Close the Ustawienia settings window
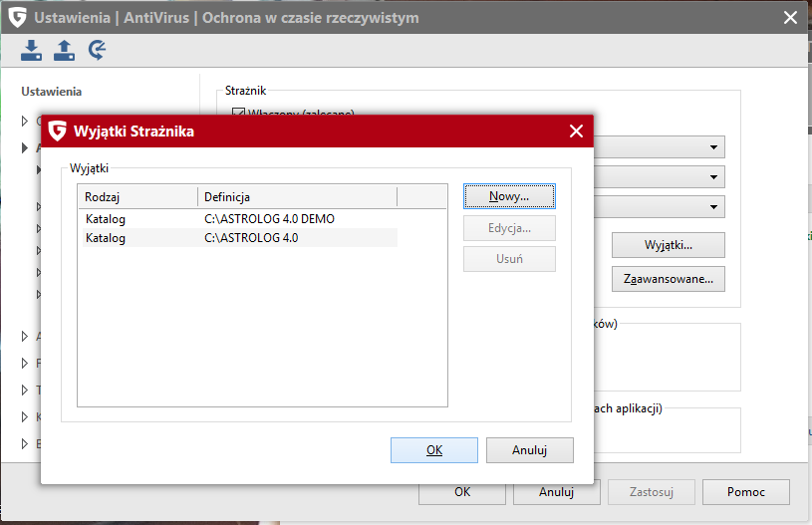 click(790, 18)
